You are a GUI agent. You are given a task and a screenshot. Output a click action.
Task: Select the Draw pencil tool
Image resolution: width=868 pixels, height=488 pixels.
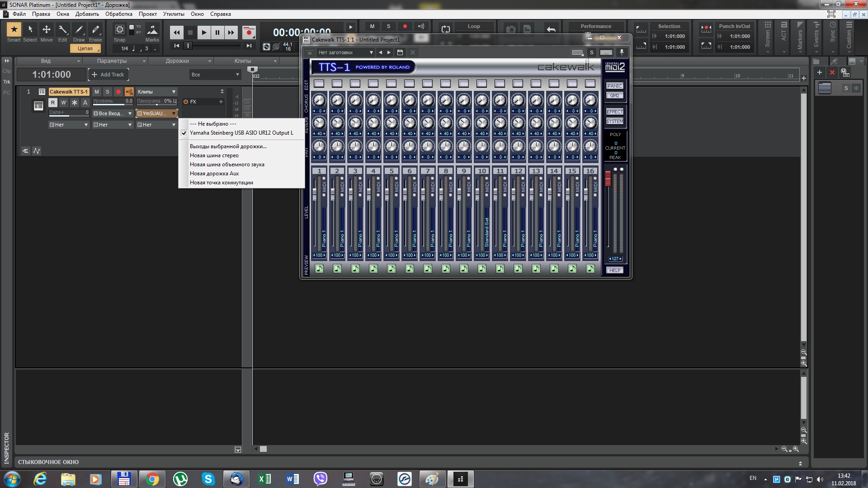(x=79, y=30)
